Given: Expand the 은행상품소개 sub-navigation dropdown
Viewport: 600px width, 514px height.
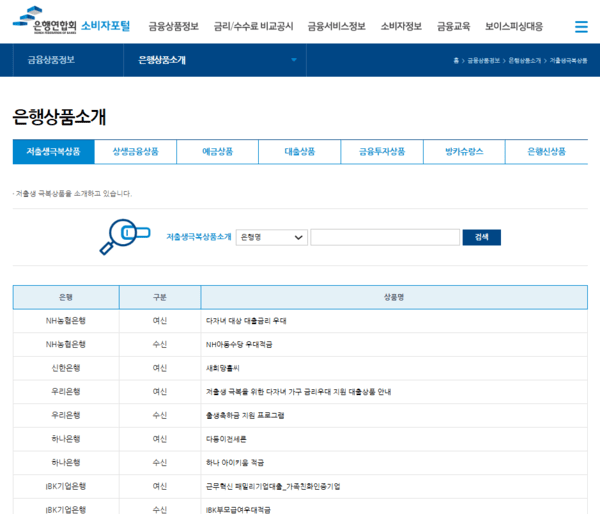Looking at the screenshot, I should [215, 60].
